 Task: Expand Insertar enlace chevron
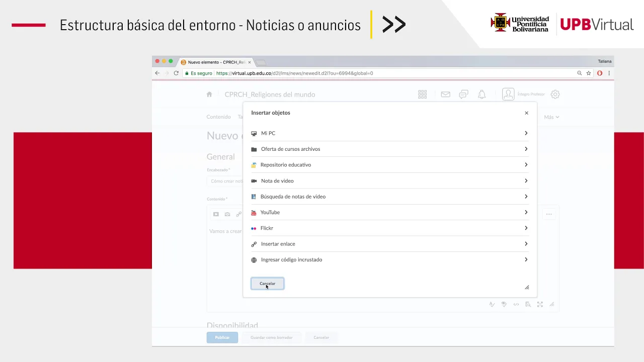coord(526,244)
